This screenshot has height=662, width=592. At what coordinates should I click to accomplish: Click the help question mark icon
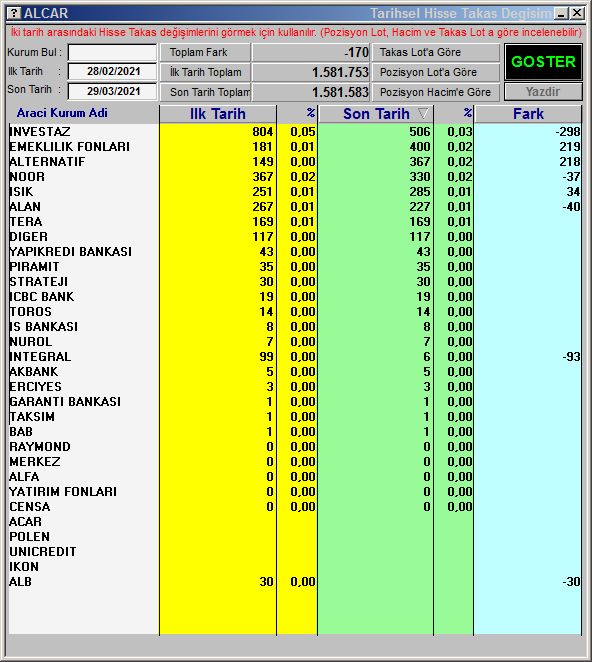[x=14, y=13]
